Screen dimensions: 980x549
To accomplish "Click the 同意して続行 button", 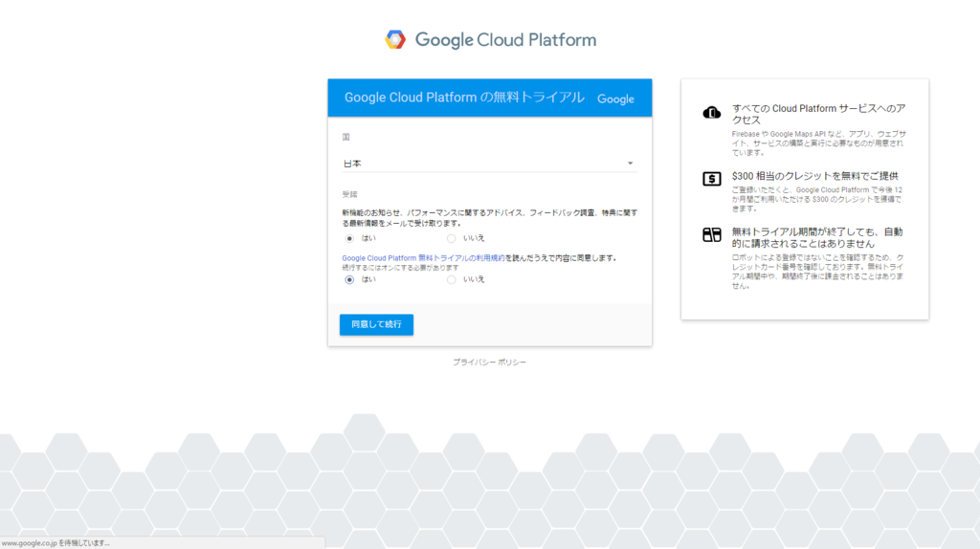I will click(376, 324).
